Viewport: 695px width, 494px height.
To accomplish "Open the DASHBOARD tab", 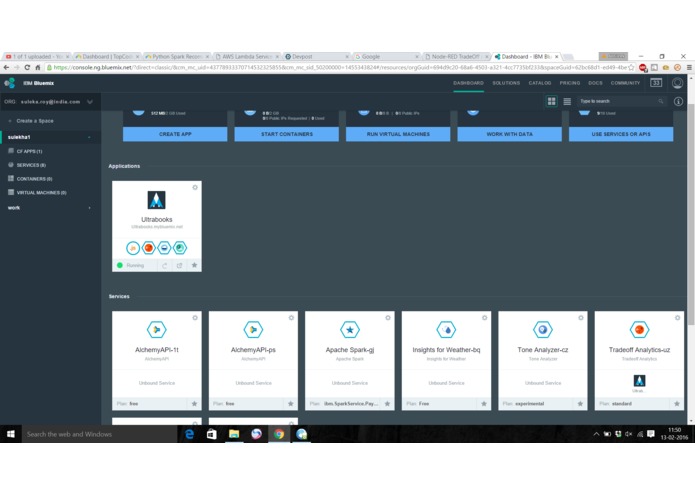I will click(x=468, y=83).
